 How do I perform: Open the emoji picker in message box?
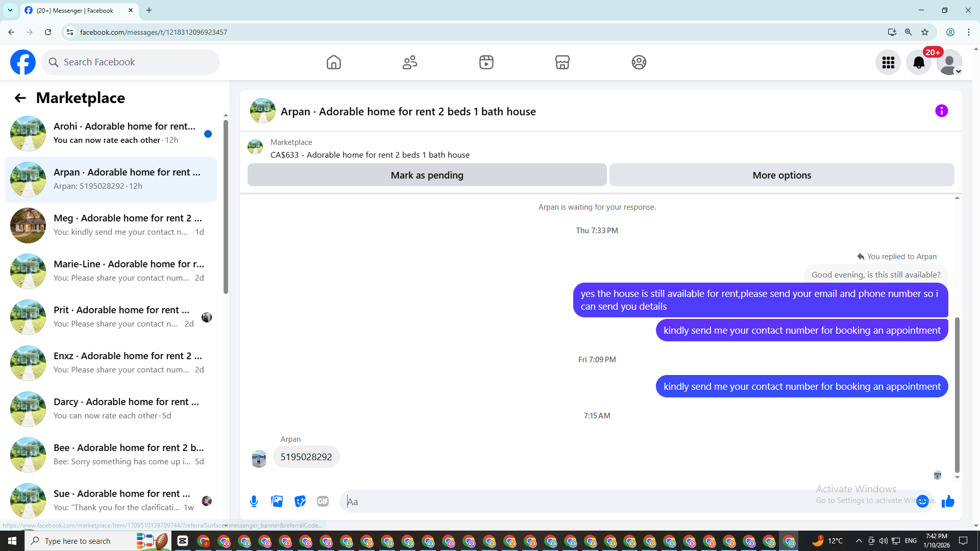922,502
